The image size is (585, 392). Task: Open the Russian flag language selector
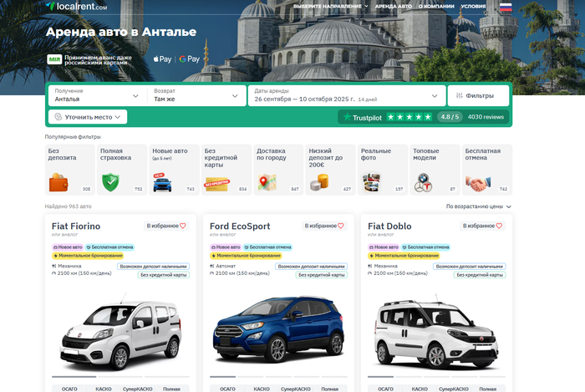[506, 7]
